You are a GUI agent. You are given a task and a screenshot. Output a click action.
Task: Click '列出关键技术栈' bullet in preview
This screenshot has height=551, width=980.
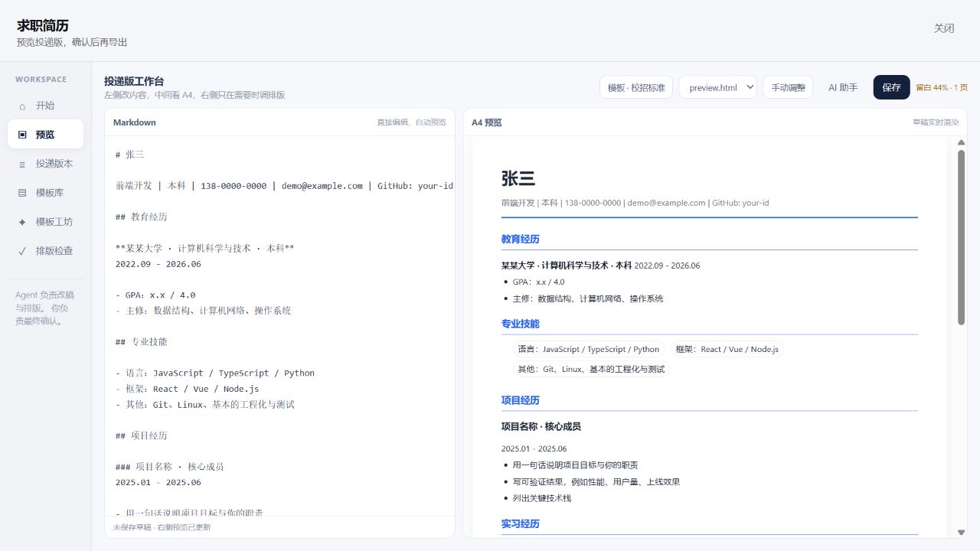coord(542,498)
